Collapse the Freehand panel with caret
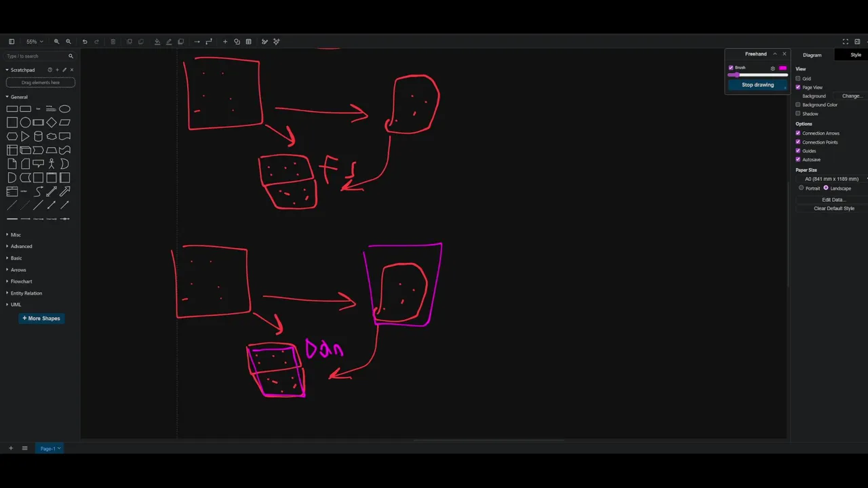Screen dimensions: 868x488 (774, 54)
